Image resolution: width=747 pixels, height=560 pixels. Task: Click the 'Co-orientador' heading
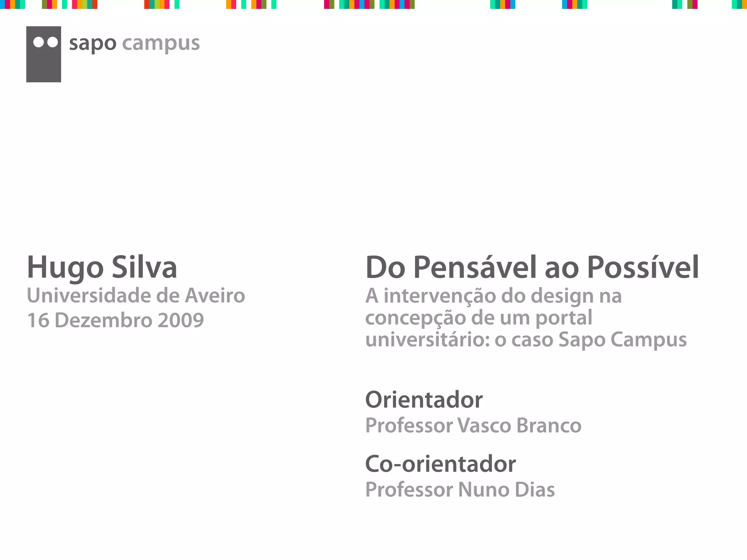pyautogui.click(x=440, y=464)
